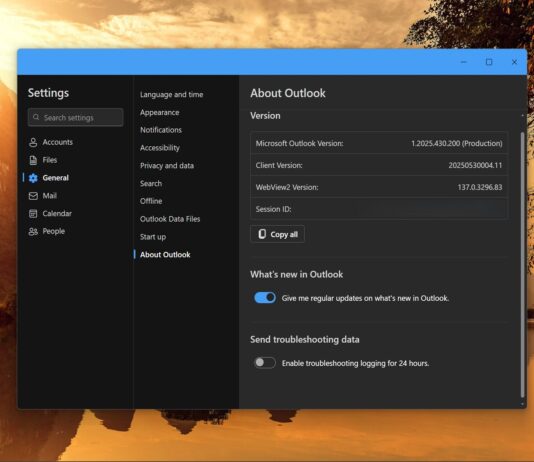Click the vertical scrollbar thumb
Viewport: 534px width, 462px height.
[522, 265]
